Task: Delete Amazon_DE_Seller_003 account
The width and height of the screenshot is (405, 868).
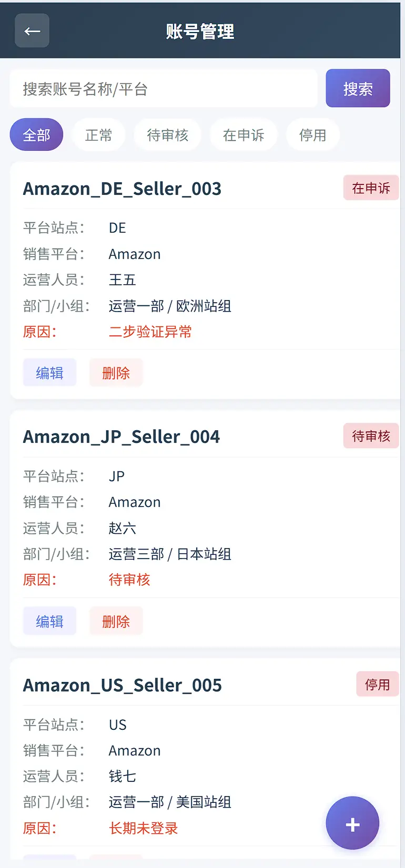Action: (116, 373)
